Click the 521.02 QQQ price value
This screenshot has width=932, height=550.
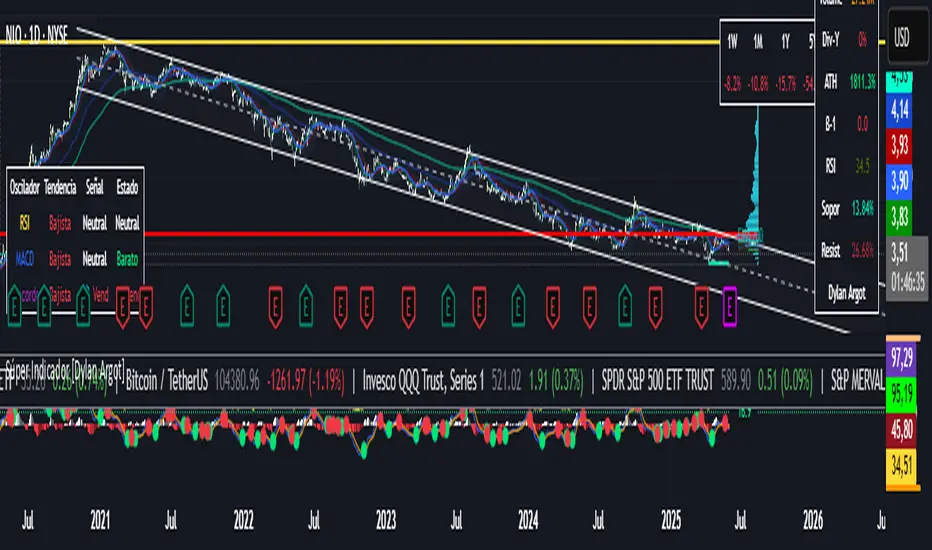[506, 381]
